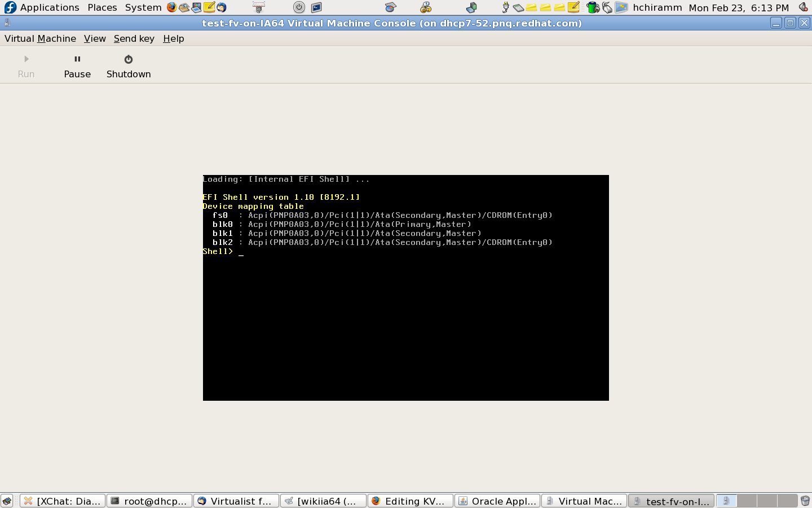This screenshot has height=508, width=812.
Task: Open the System menu
Action: click(x=143, y=7)
